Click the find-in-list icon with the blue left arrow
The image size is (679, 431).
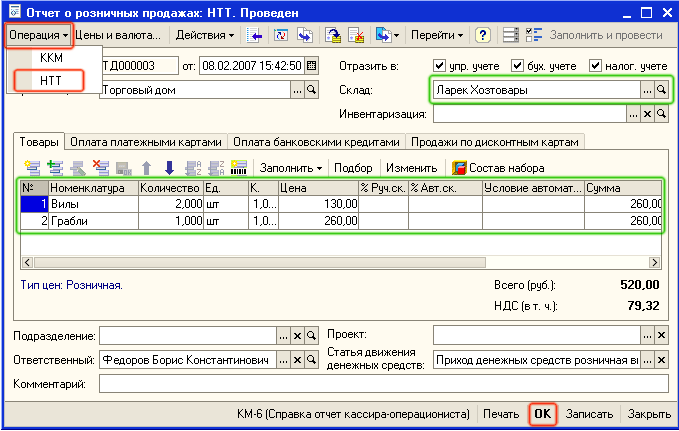pos(254,35)
